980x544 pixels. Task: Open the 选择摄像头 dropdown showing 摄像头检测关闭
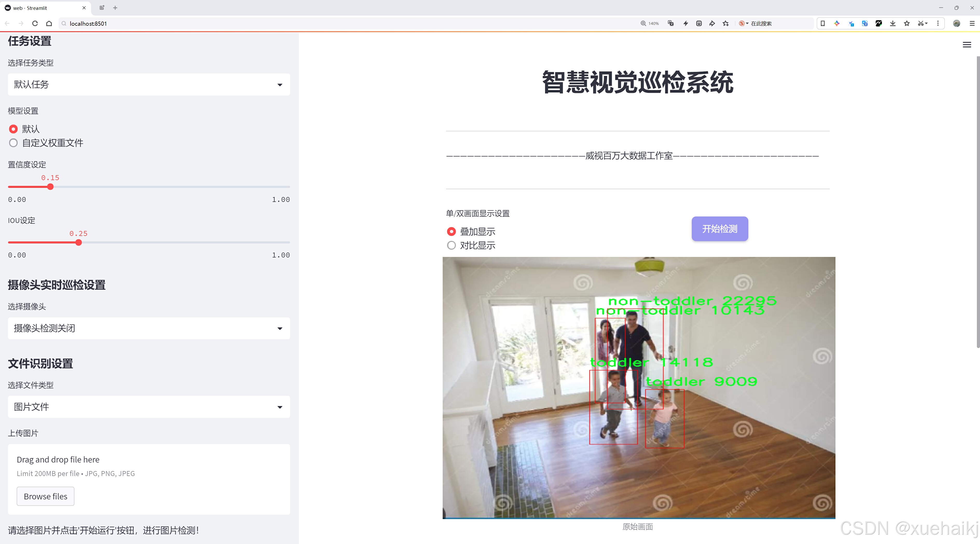(149, 328)
